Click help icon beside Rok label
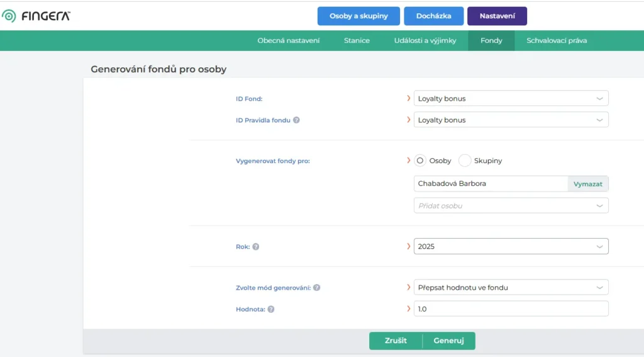 coord(256,247)
